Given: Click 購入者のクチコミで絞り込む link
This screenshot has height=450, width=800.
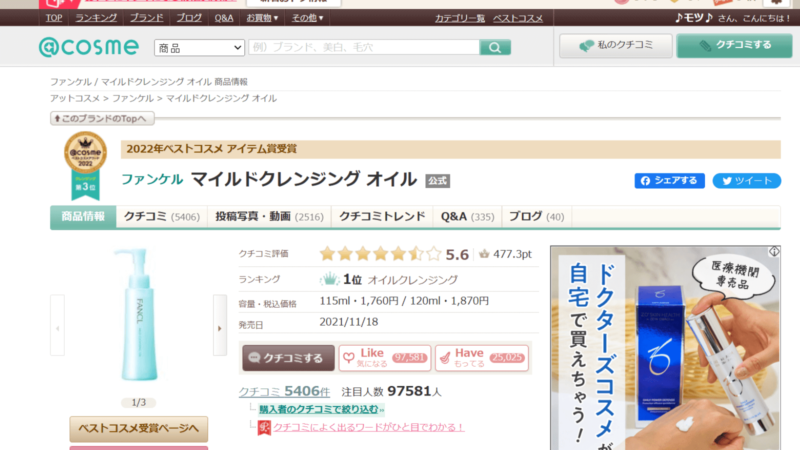Looking at the screenshot, I should [321, 409].
